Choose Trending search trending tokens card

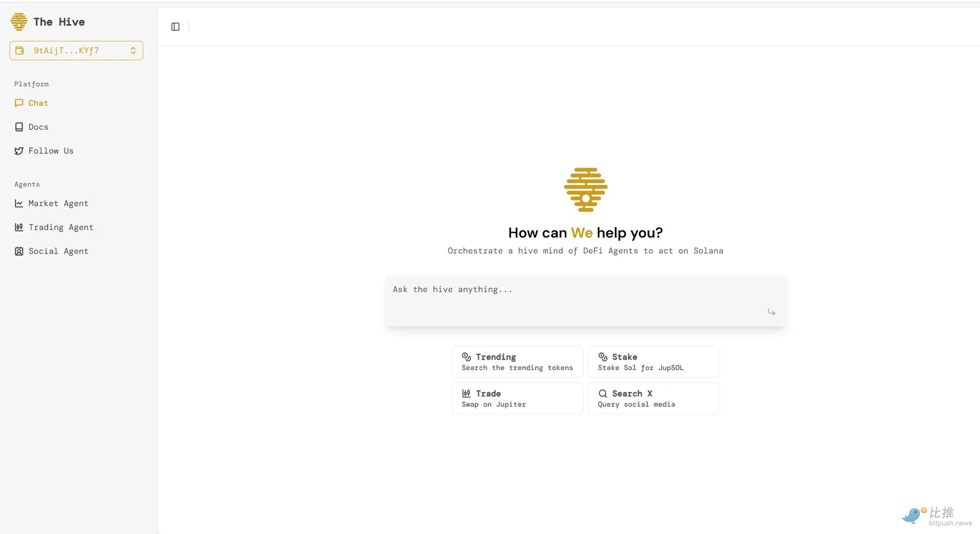[517, 362]
